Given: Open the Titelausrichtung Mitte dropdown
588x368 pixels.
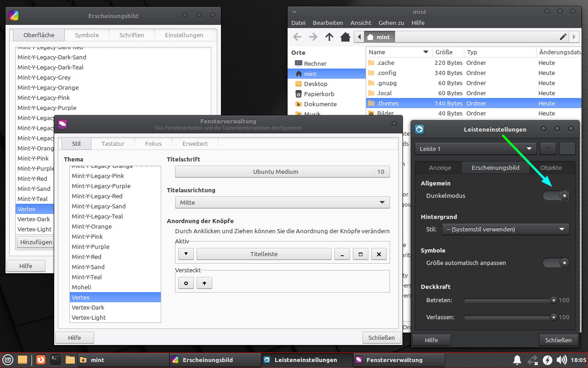Looking at the screenshot, I should (282, 202).
